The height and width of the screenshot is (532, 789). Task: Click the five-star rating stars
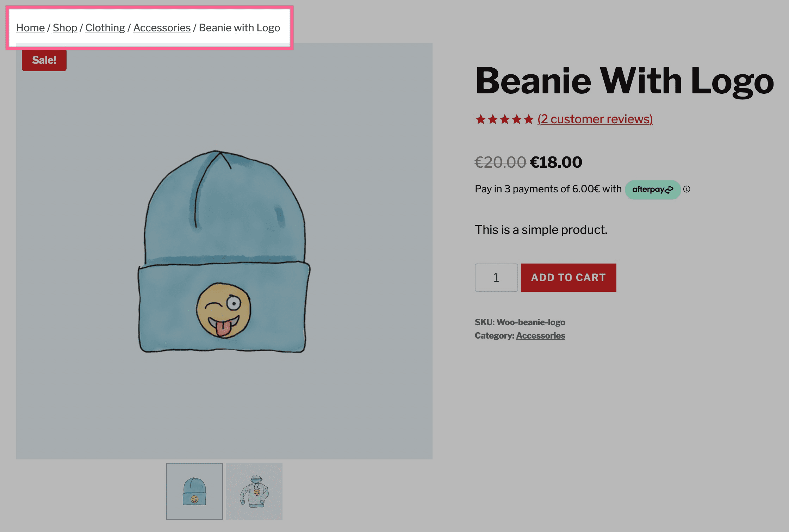click(x=504, y=119)
